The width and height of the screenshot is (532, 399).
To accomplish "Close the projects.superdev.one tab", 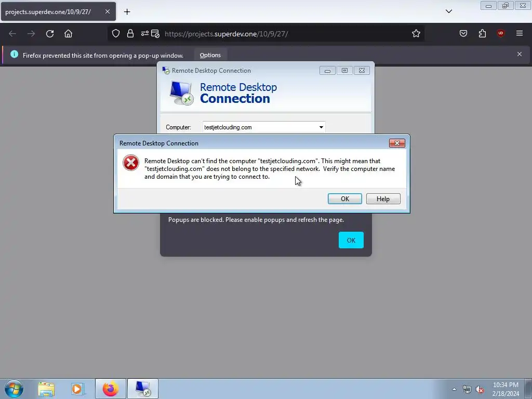I will coord(108,11).
